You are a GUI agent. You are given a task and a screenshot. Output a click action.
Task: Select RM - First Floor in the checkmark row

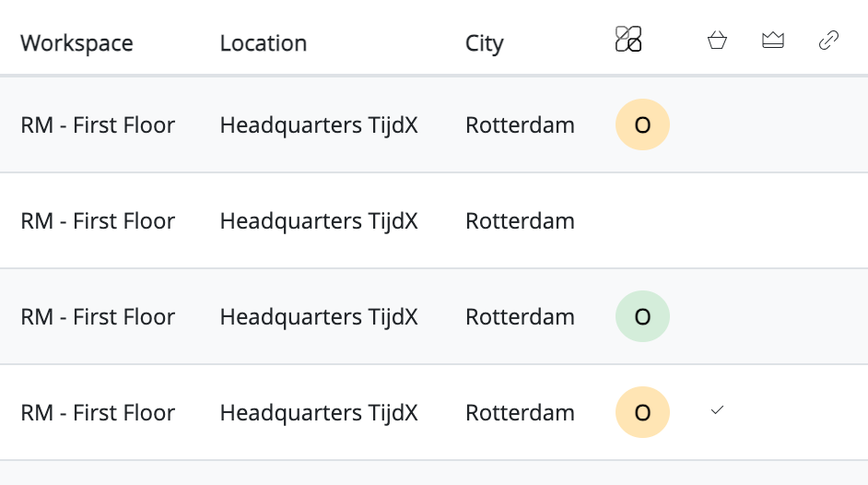pos(98,412)
